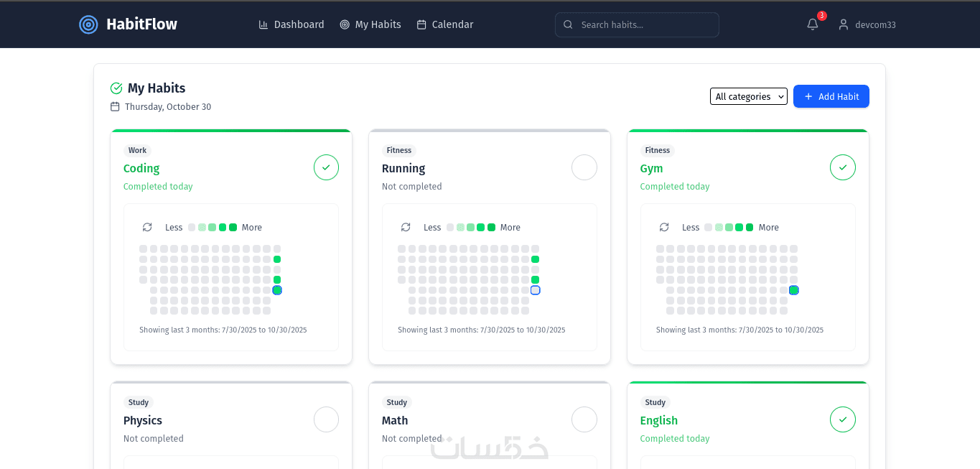The image size is (980, 469).
Task: Click the Fitness tag on the Gym card
Action: coord(658,150)
